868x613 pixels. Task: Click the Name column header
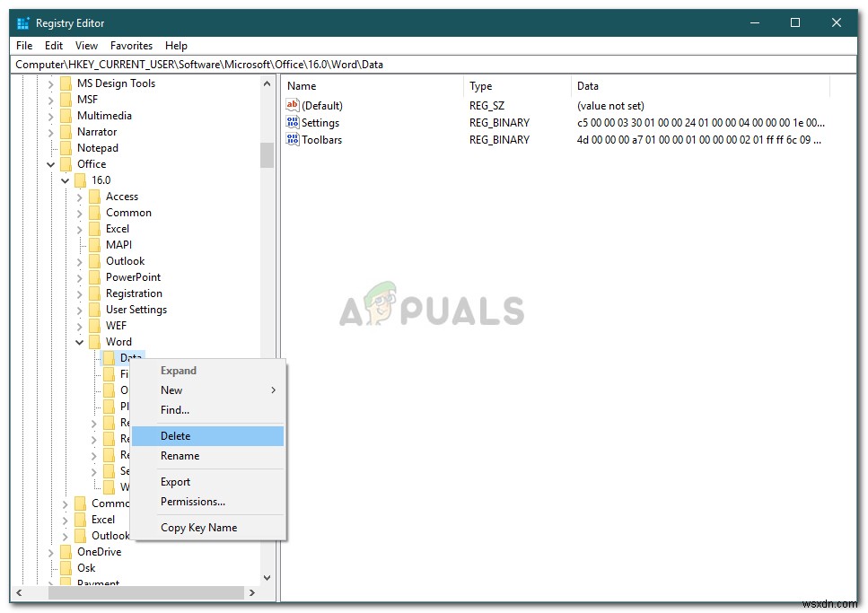click(373, 86)
